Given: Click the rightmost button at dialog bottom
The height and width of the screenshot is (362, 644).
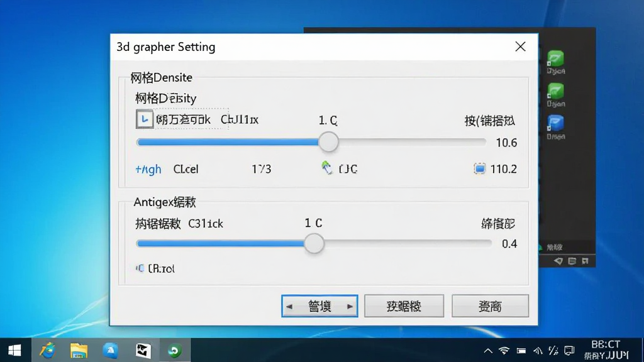Looking at the screenshot, I should 490,306.
